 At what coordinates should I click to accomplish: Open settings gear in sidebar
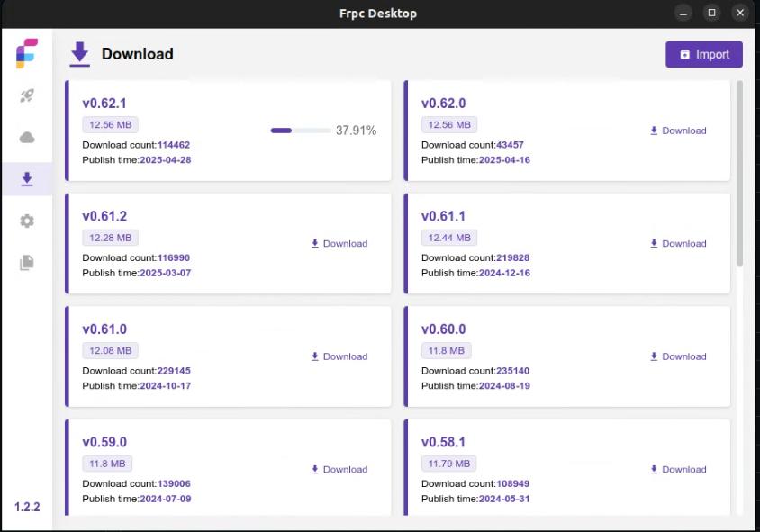pos(27,221)
